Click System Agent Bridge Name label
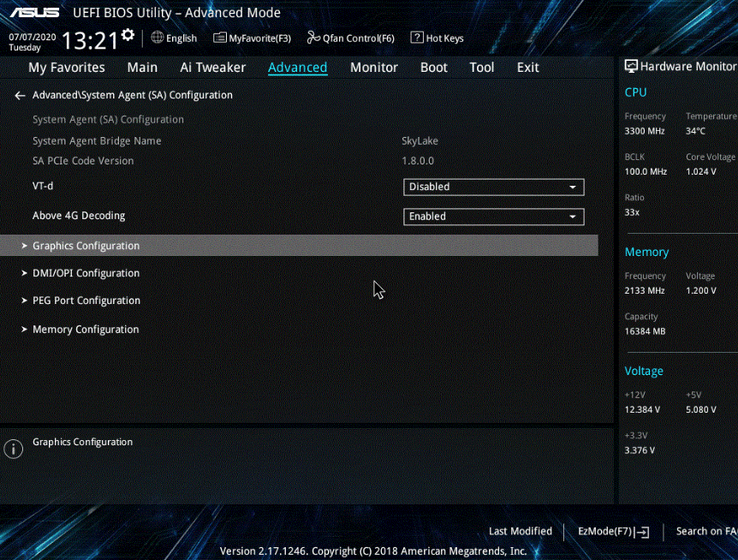The height and width of the screenshot is (560, 738). 97,140
